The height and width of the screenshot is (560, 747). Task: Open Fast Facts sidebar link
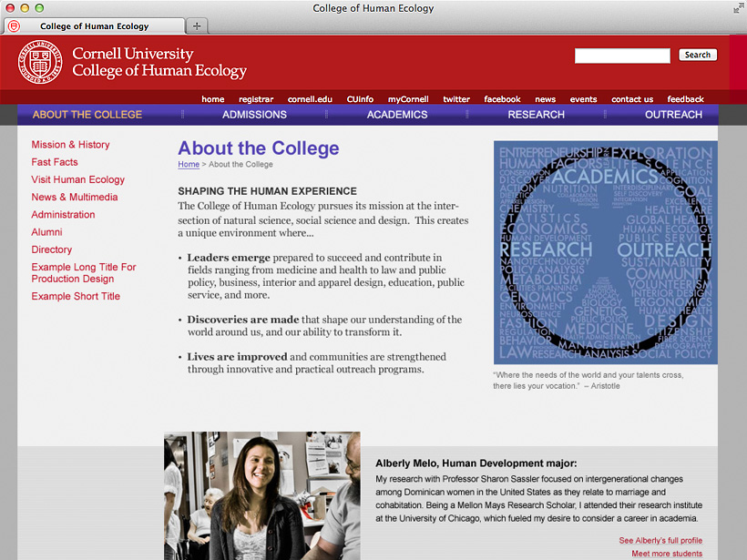[55, 162]
